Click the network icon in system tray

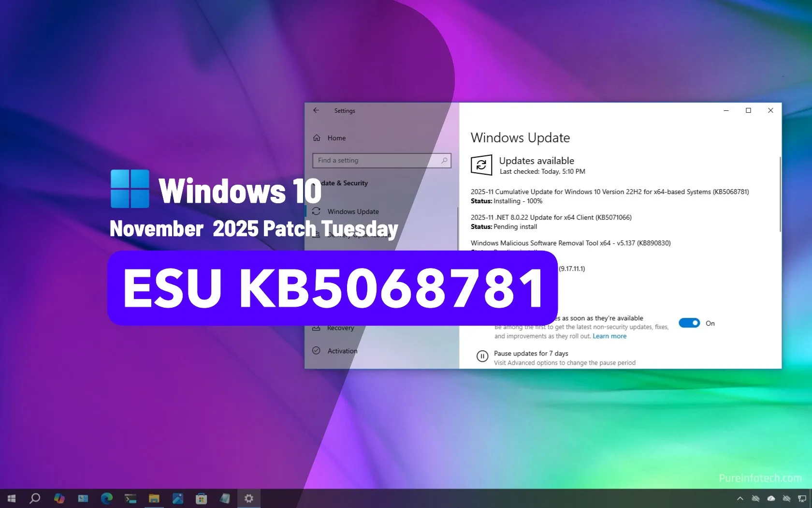pos(802,498)
